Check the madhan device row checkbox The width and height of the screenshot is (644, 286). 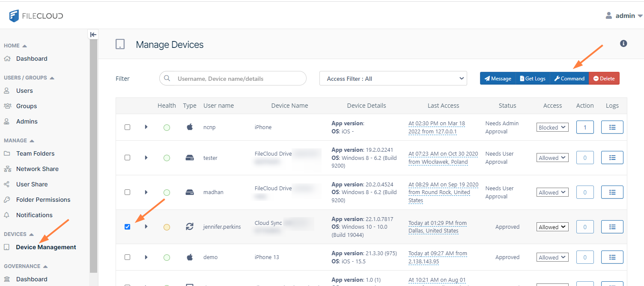(x=127, y=192)
